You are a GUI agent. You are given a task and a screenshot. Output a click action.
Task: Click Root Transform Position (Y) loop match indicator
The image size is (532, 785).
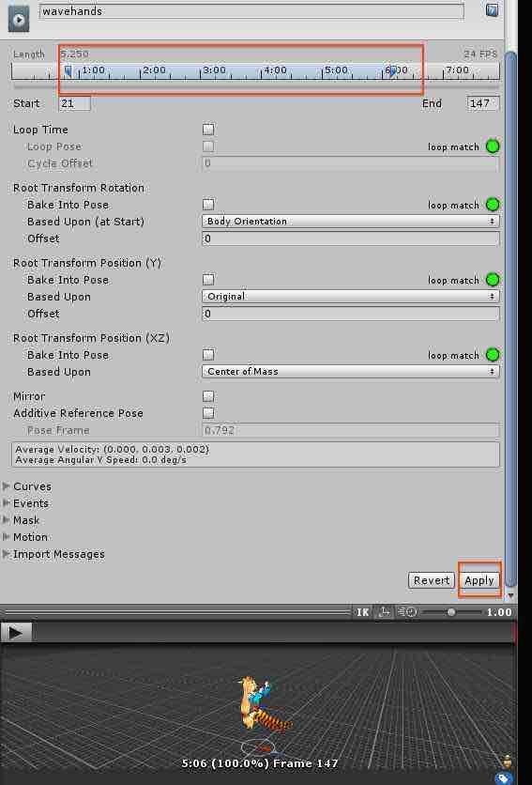click(x=493, y=280)
